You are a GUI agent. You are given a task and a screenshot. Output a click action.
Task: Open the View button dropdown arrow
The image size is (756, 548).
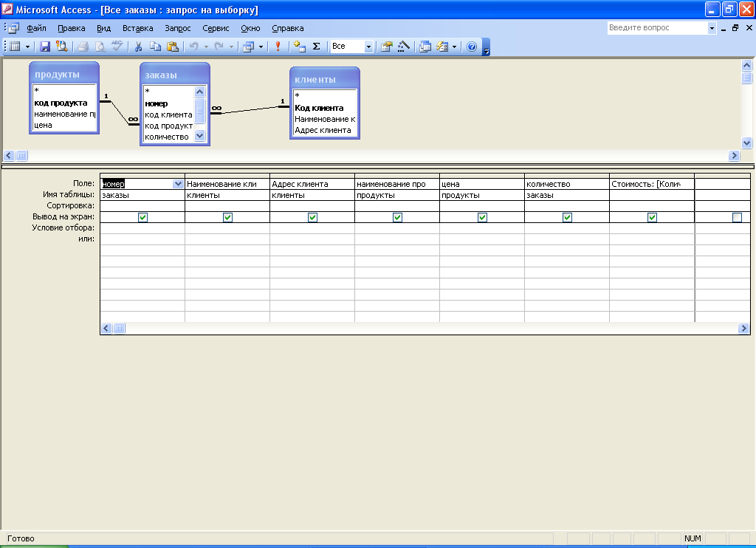tap(27, 47)
